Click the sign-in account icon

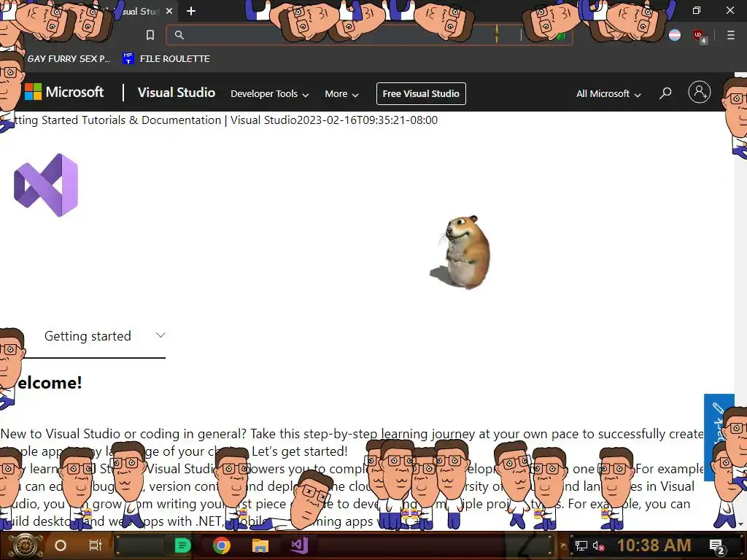click(x=700, y=93)
